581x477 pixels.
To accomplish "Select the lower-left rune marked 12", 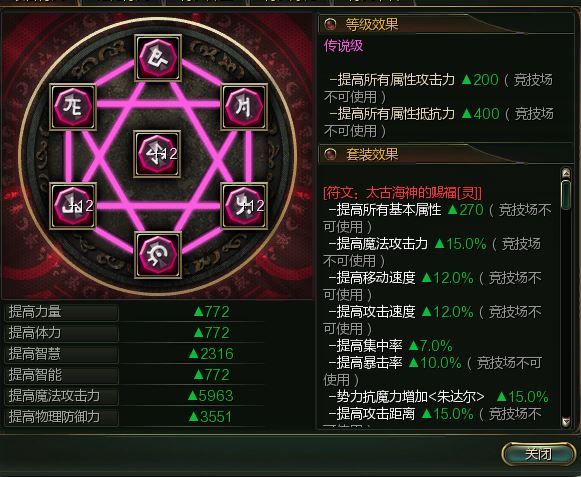I will [x=73, y=206].
